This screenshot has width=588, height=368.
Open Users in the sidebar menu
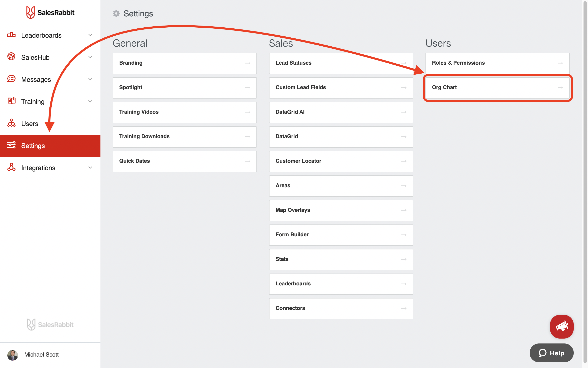(50, 124)
